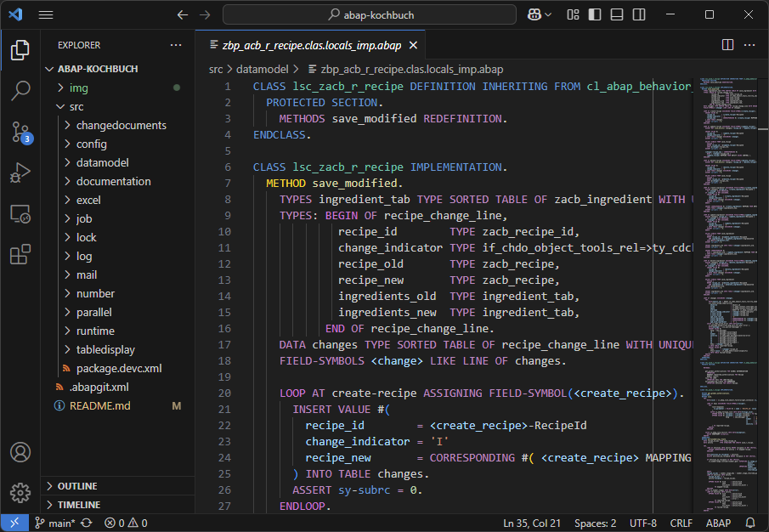Image resolution: width=769 pixels, height=532 pixels.
Task: Open Customize Layout options
Action: click(x=573, y=14)
